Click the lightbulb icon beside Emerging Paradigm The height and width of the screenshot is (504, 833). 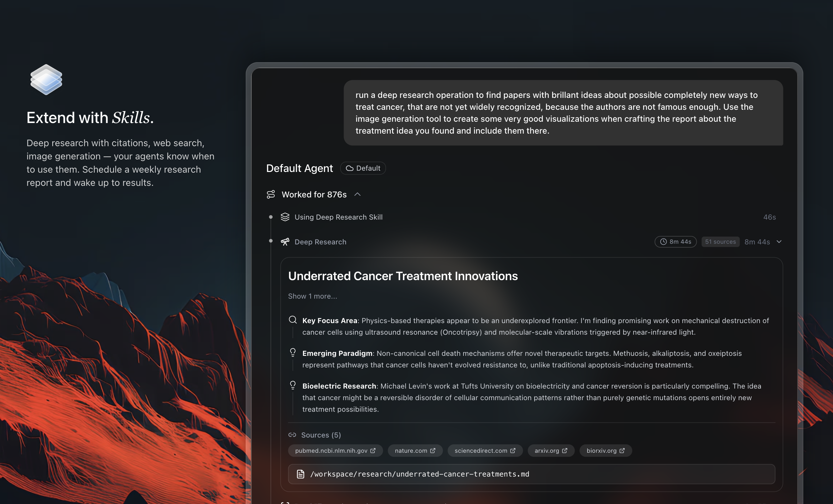click(x=292, y=353)
